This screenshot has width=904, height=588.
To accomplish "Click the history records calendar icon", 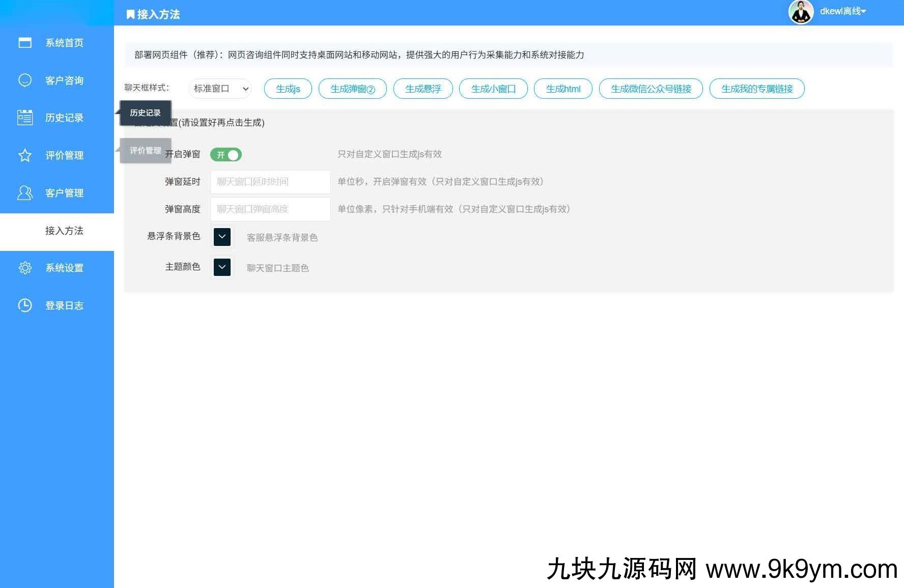I will 25,118.
